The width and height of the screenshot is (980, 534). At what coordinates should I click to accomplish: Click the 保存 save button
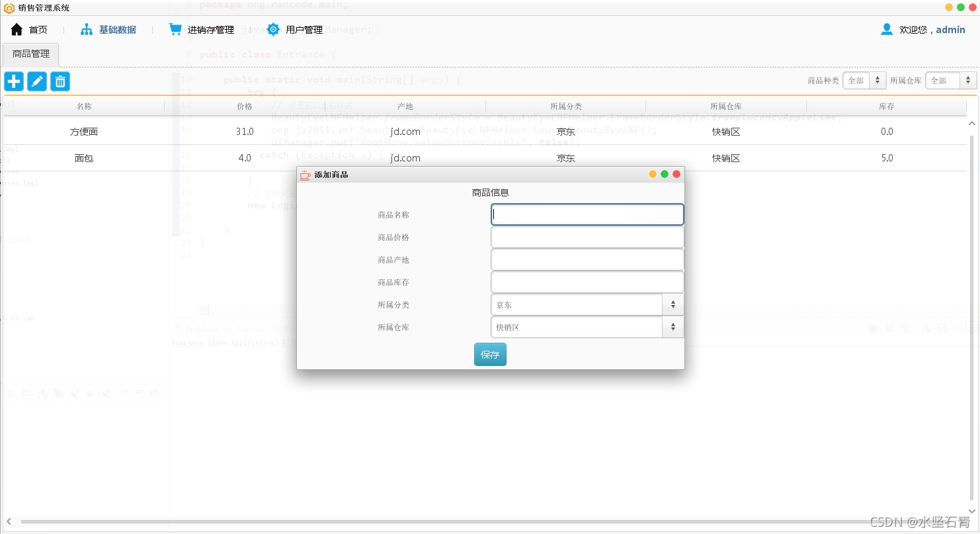(490, 355)
